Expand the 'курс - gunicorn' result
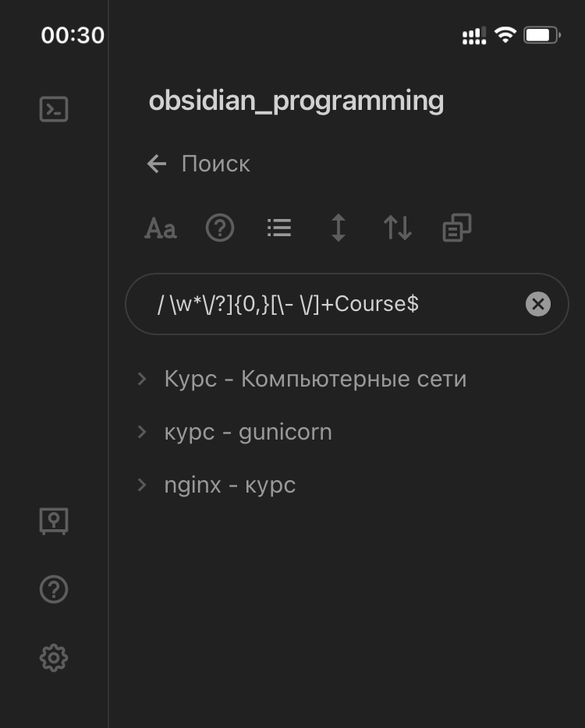This screenshot has height=728, width=585. [142, 432]
